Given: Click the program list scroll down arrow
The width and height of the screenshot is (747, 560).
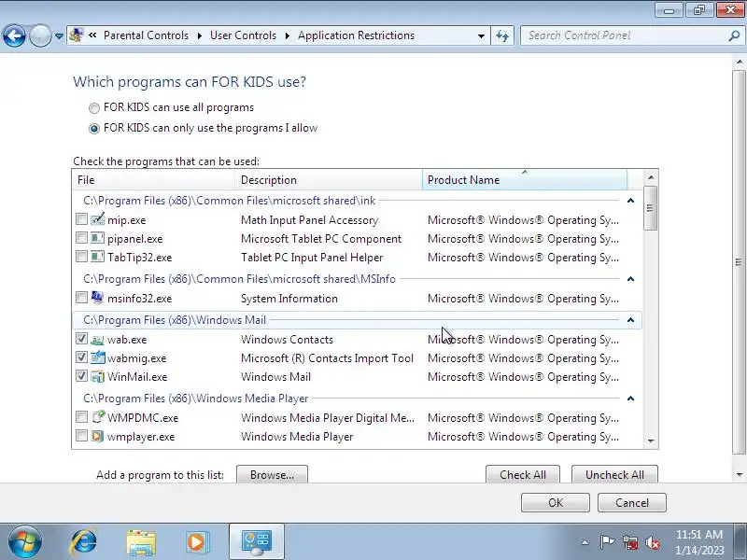Looking at the screenshot, I should (x=651, y=441).
